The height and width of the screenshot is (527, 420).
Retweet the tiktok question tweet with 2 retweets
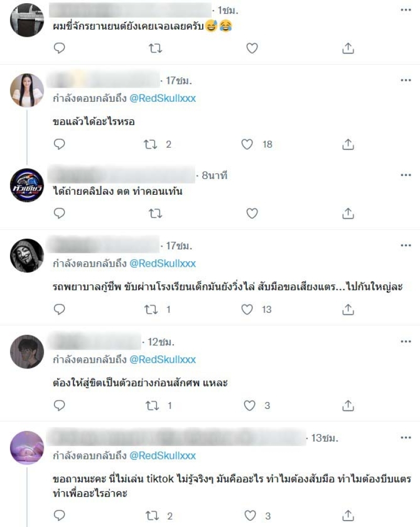tap(152, 516)
